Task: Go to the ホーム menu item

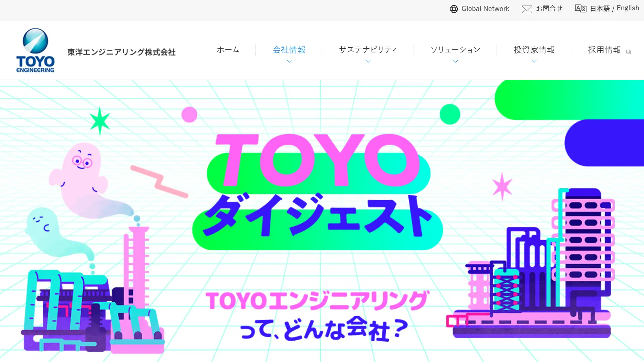Action: (228, 50)
